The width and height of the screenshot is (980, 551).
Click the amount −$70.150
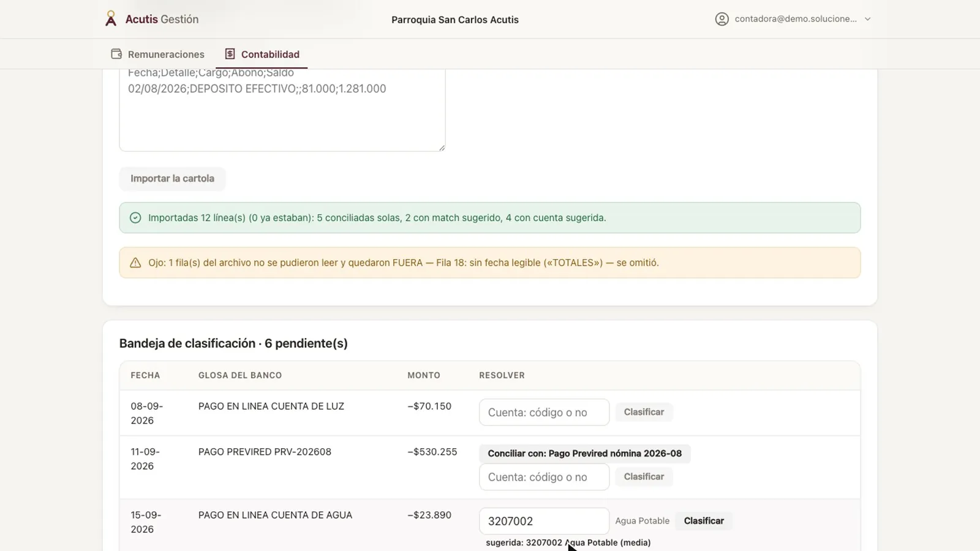click(429, 406)
